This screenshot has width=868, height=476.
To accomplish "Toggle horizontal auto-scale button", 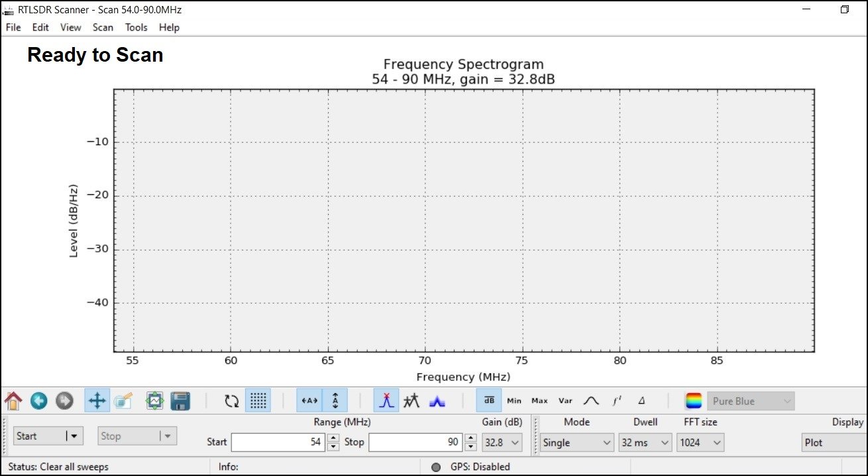I will tap(309, 400).
